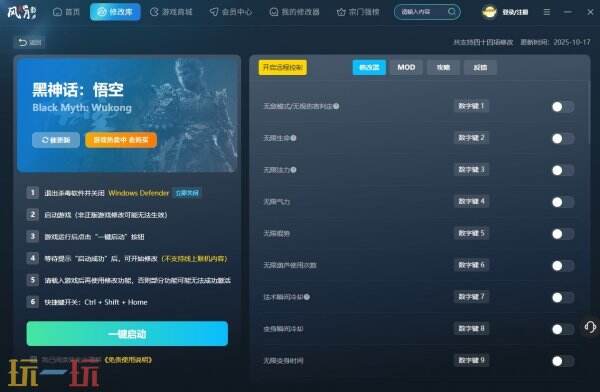Click the update date '2025-10-17' text

(x=572, y=42)
